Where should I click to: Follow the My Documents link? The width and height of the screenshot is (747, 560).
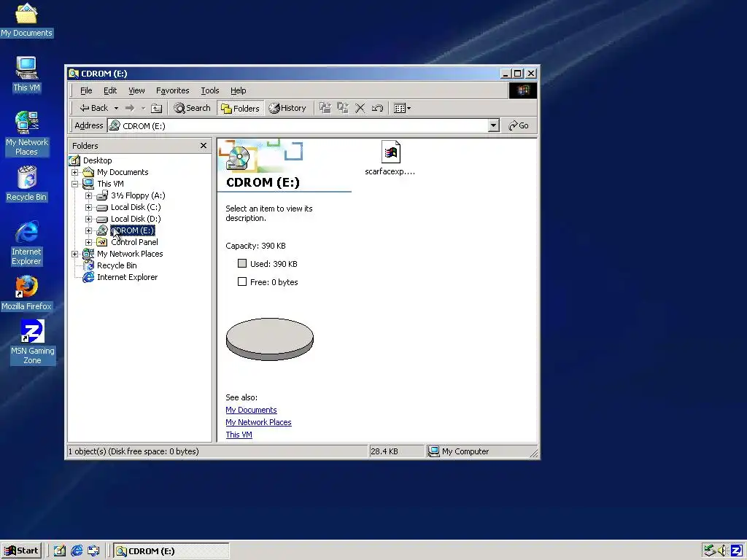tap(251, 410)
